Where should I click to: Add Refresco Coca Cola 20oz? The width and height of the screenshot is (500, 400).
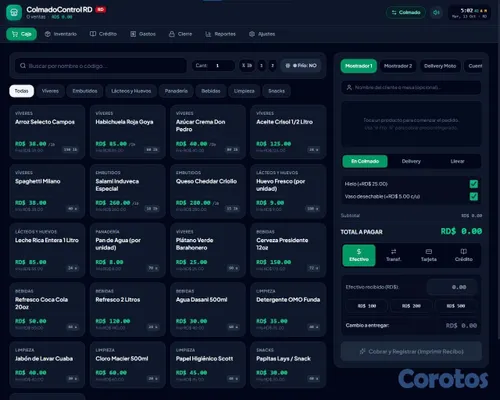click(x=47, y=309)
